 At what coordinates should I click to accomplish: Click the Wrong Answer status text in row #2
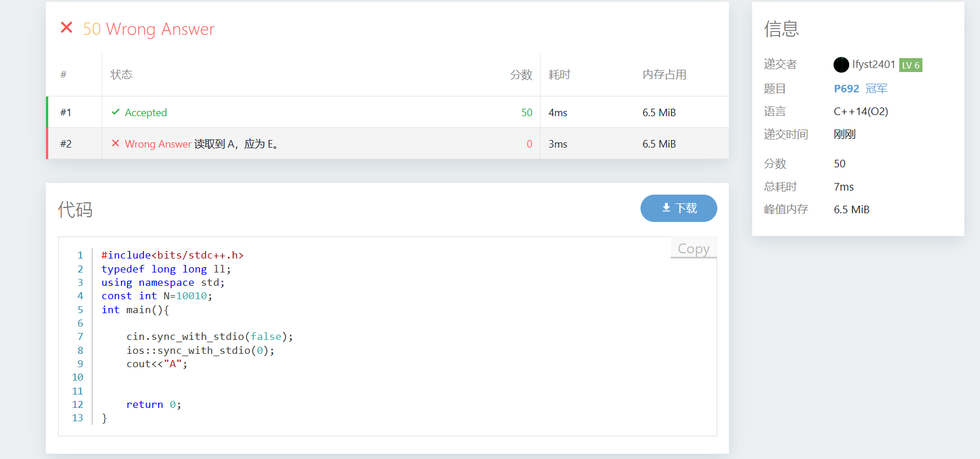[x=158, y=144]
